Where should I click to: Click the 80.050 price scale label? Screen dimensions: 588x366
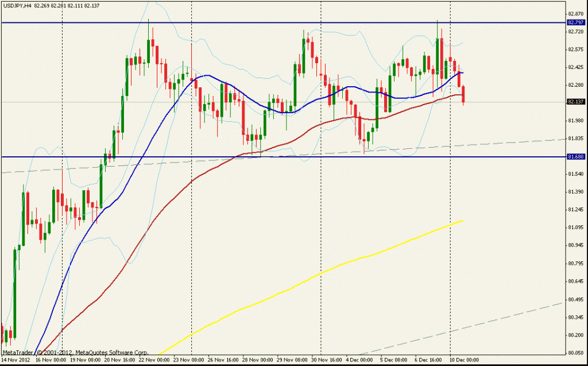pyautogui.click(x=575, y=353)
